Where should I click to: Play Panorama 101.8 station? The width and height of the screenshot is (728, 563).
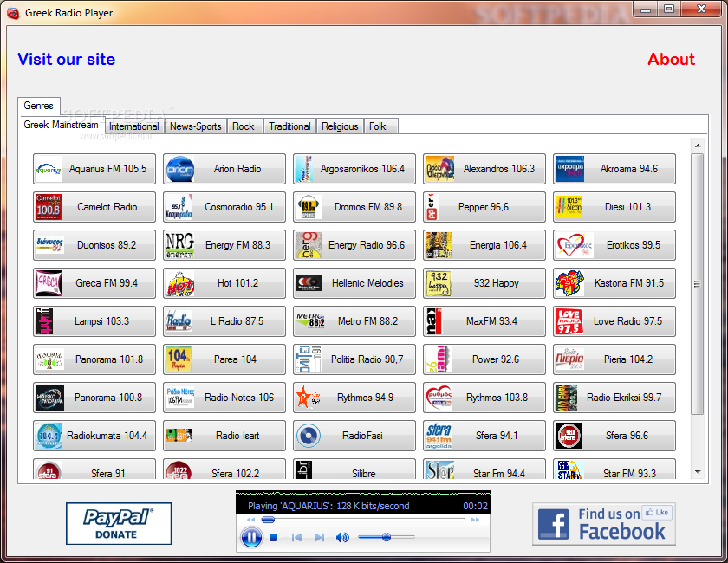(x=94, y=359)
